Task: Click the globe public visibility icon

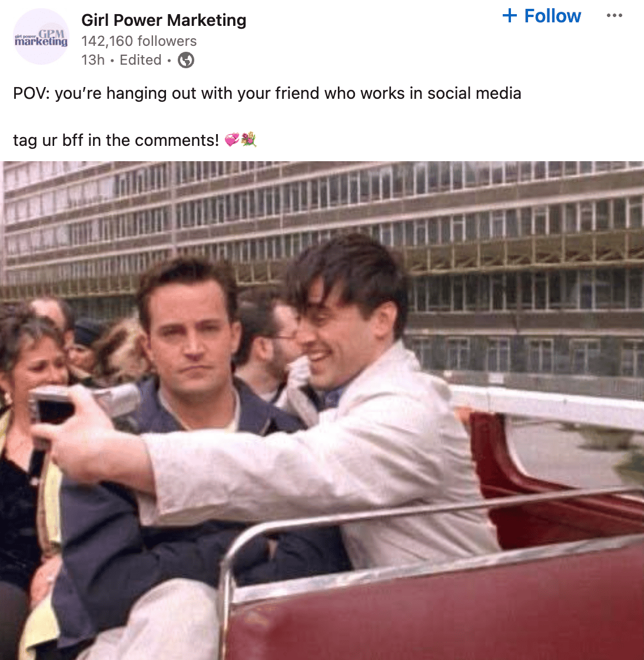Action: (x=186, y=60)
